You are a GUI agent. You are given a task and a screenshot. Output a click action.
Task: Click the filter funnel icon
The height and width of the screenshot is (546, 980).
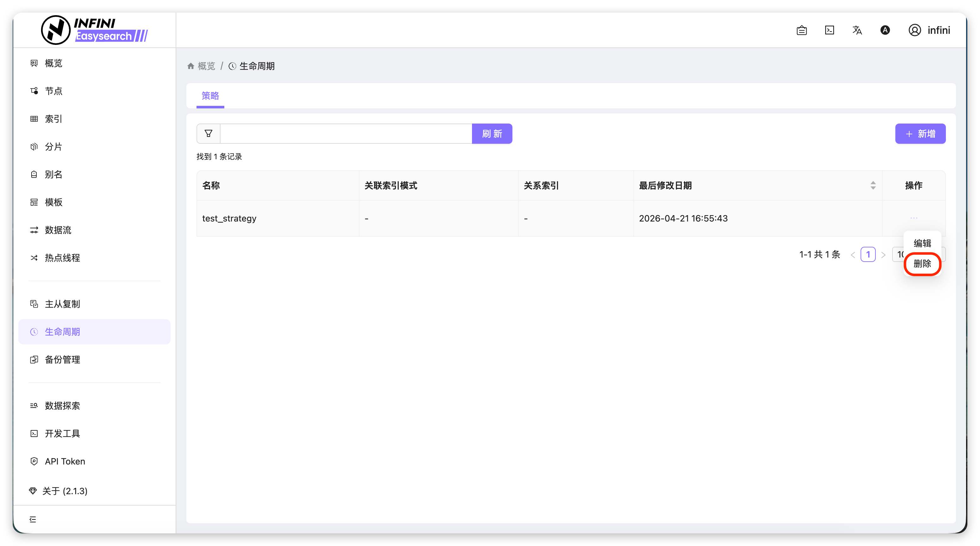tap(209, 134)
